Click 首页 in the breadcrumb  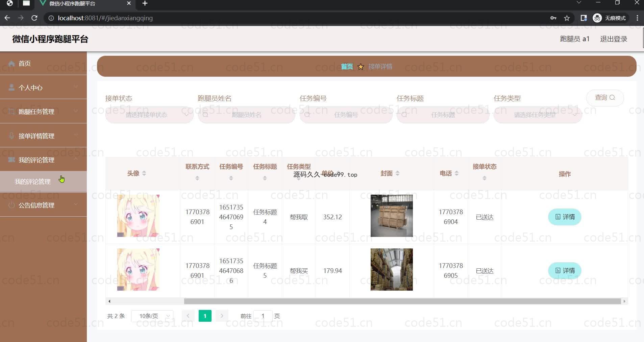tap(347, 67)
